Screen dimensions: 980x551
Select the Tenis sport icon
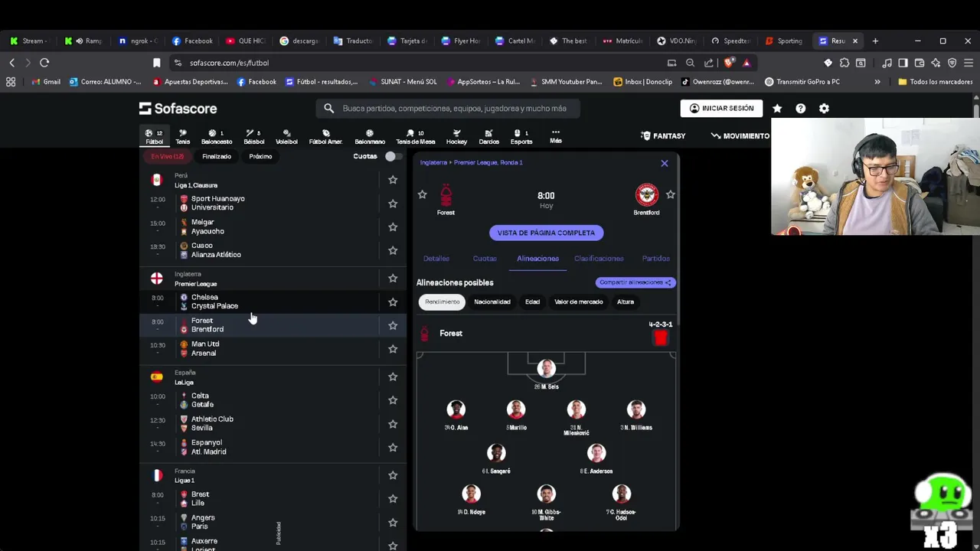182,136
